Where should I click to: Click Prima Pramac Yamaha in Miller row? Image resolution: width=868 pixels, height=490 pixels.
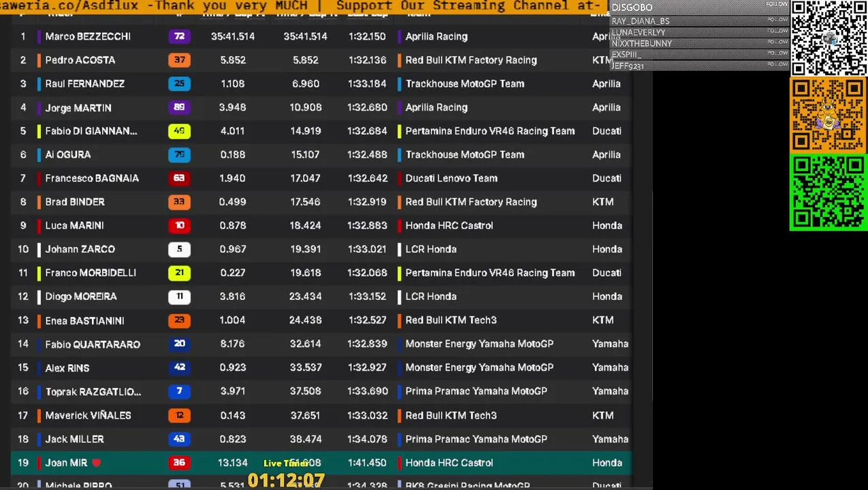pyautogui.click(x=476, y=439)
